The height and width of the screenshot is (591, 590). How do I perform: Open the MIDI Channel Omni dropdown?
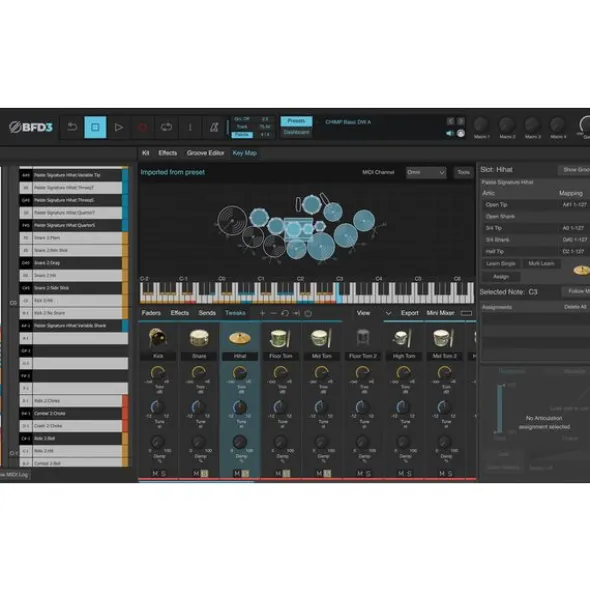tap(426, 172)
